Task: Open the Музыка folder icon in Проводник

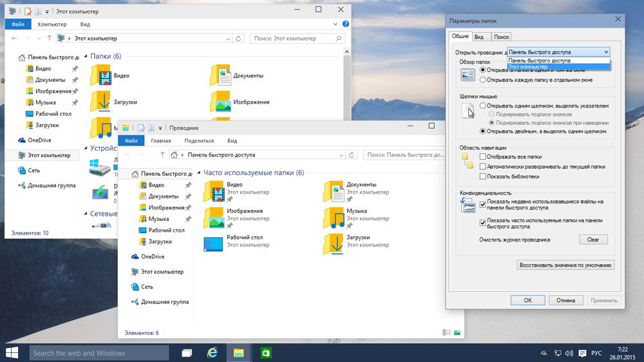Action: (x=334, y=217)
